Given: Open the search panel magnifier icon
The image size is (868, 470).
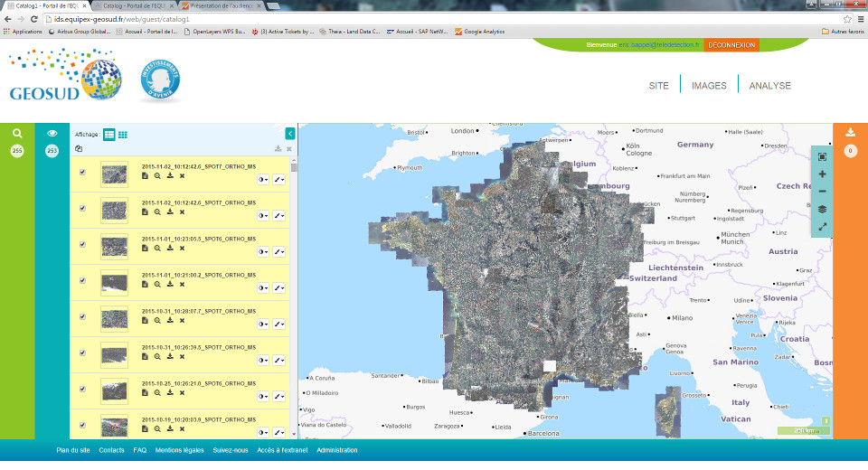Looking at the screenshot, I should coord(16,133).
